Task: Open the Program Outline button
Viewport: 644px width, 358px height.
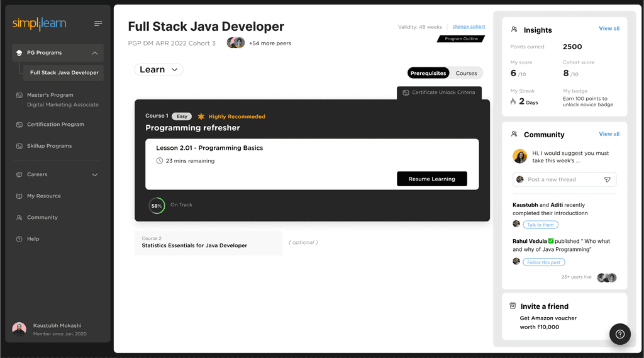Action: tap(461, 38)
